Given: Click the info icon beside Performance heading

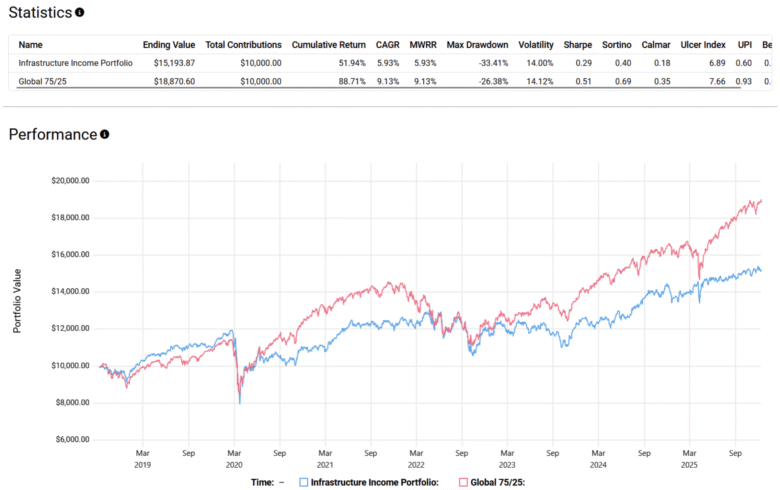Looking at the screenshot, I should (104, 134).
